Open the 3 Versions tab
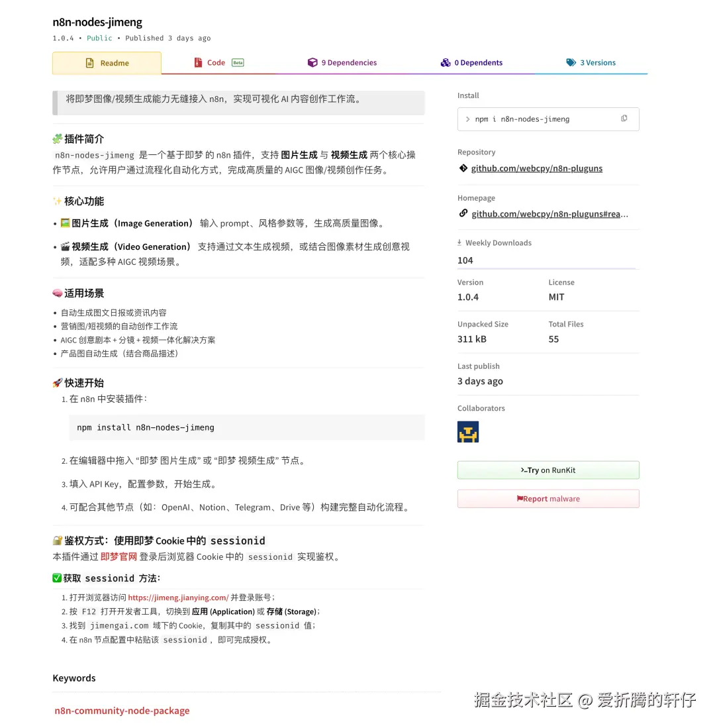Image resolution: width=715 pixels, height=728 pixels. (x=591, y=63)
